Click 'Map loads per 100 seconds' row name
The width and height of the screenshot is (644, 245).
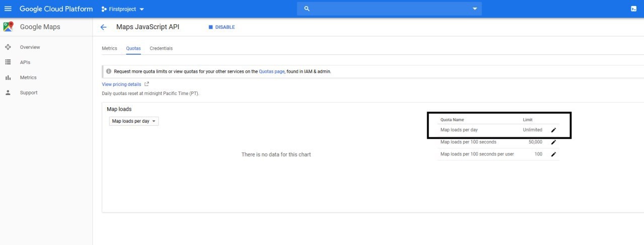point(468,142)
